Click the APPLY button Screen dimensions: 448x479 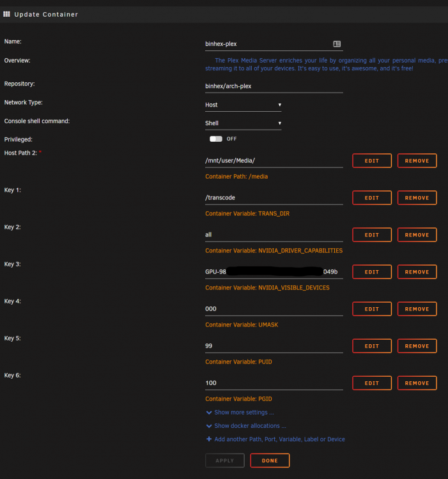click(x=225, y=460)
